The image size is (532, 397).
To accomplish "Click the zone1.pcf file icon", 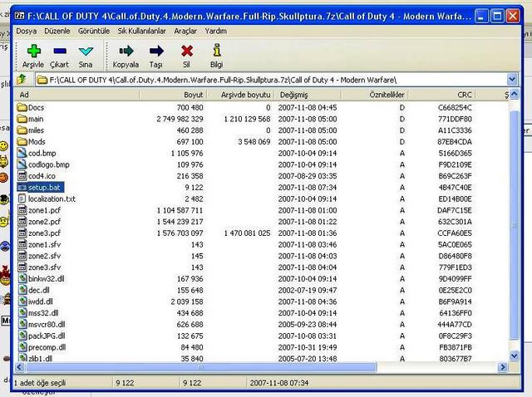I will coord(22,210).
